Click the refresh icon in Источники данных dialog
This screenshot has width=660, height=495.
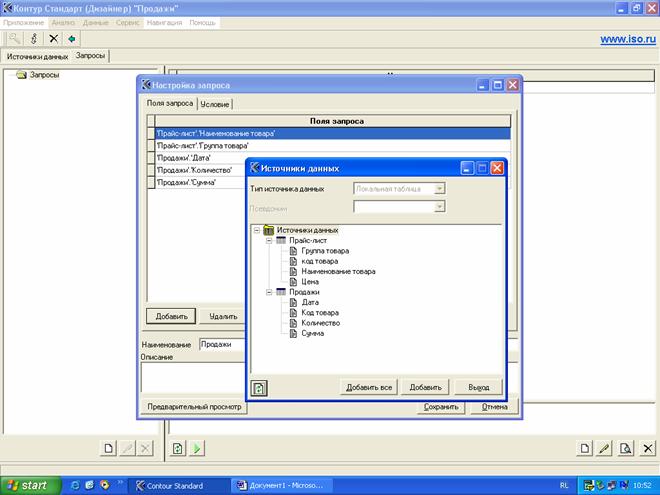click(x=258, y=388)
